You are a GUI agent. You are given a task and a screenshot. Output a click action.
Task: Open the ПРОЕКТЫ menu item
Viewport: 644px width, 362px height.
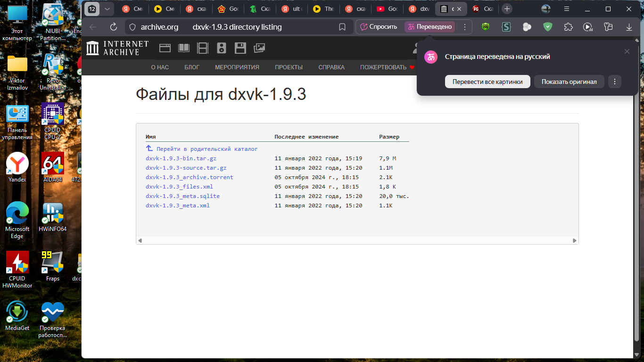point(289,67)
